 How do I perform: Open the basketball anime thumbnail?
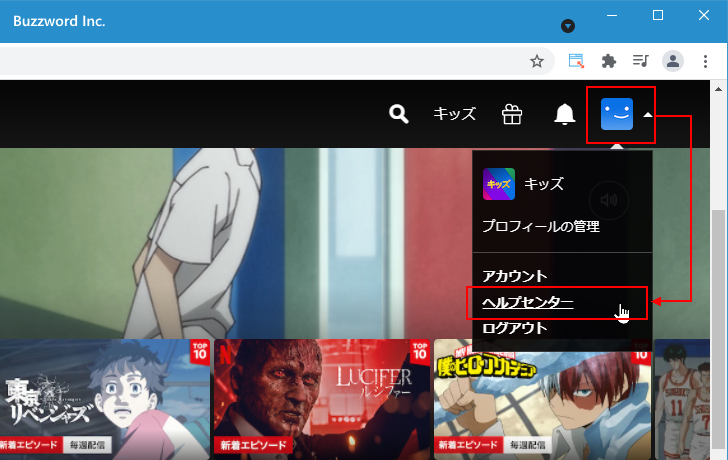click(x=682, y=399)
